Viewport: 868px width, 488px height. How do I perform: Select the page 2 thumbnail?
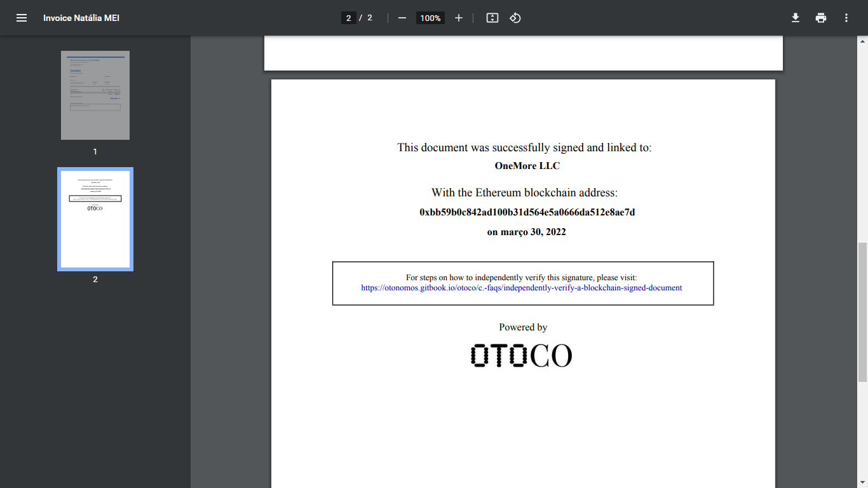(95, 219)
